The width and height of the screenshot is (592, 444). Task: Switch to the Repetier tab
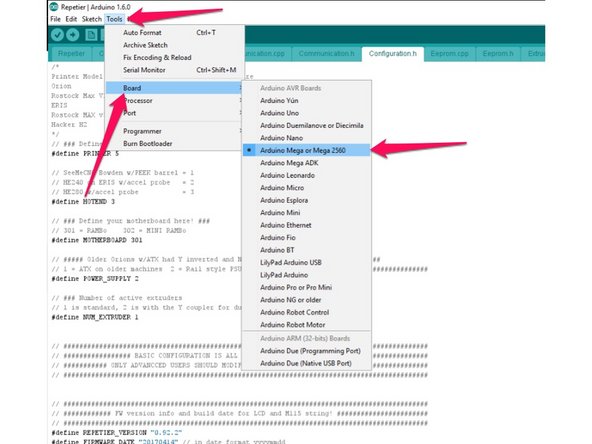[71, 54]
